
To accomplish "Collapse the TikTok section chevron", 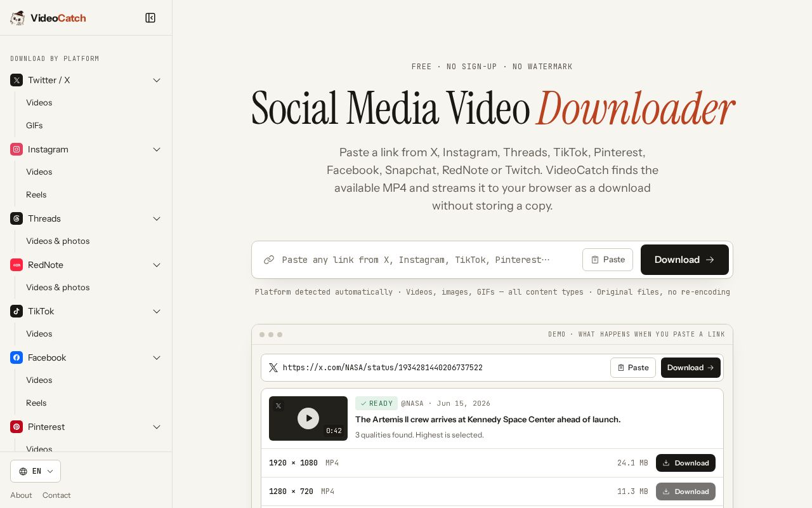I will click(x=157, y=311).
